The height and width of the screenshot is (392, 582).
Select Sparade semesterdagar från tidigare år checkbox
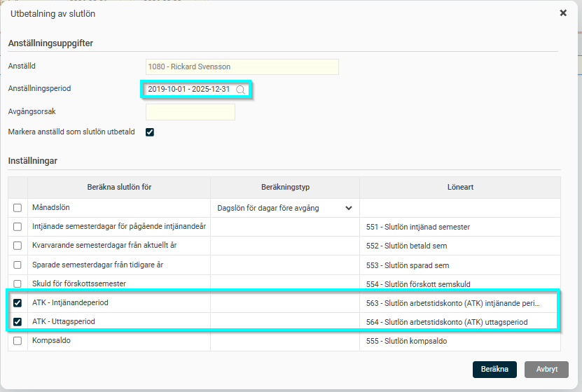pyautogui.click(x=18, y=265)
